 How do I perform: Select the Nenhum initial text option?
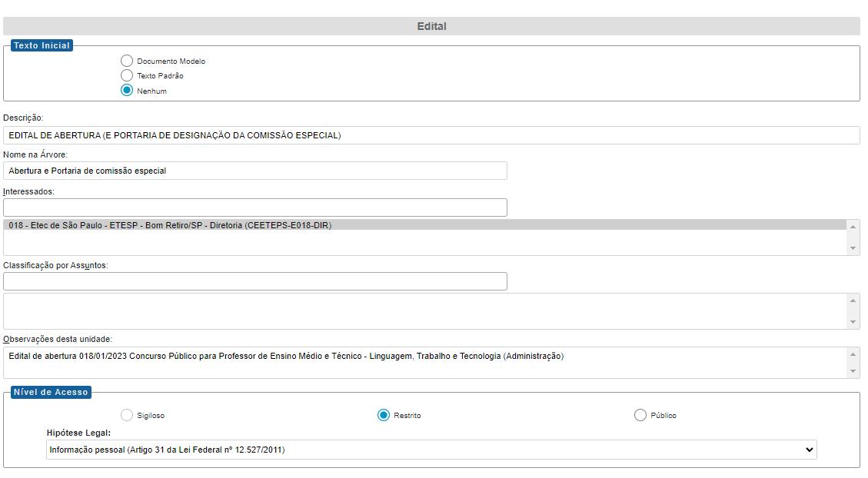coord(127,91)
